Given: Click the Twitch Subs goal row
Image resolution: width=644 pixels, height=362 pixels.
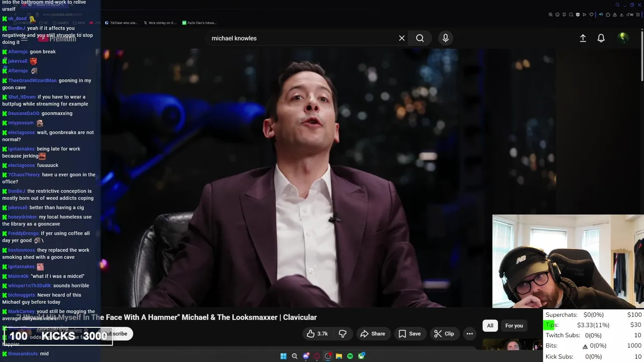Looking at the screenshot, I should click(594, 335).
